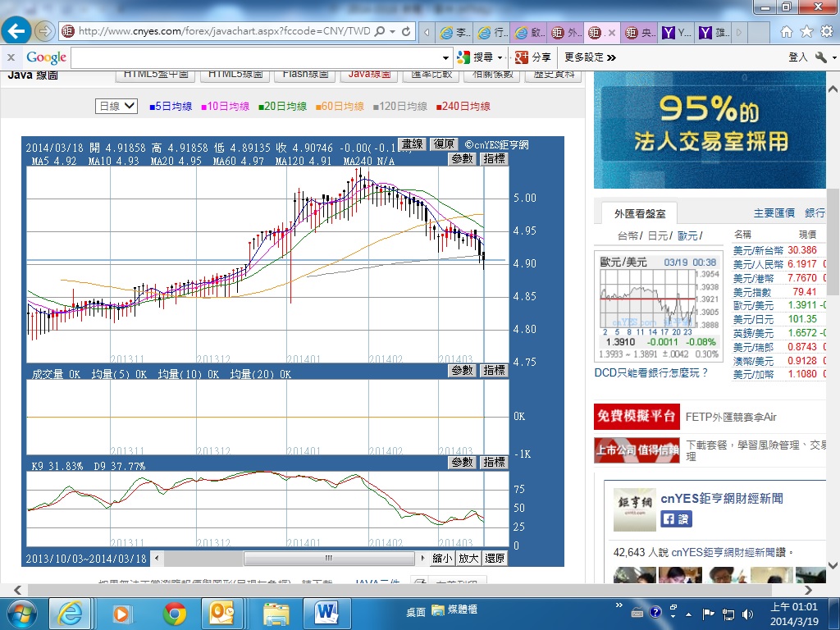Switch to the 歷史資料 tab
The height and width of the screenshot is (630, 840).
(x=554, y=75)
